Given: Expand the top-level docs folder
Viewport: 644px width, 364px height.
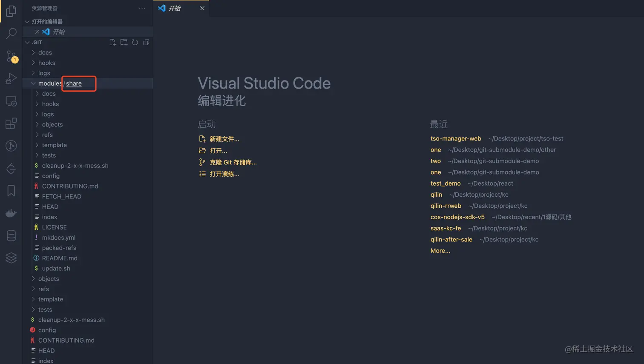Looking at the screenshot, I should (x=88, y=52).
